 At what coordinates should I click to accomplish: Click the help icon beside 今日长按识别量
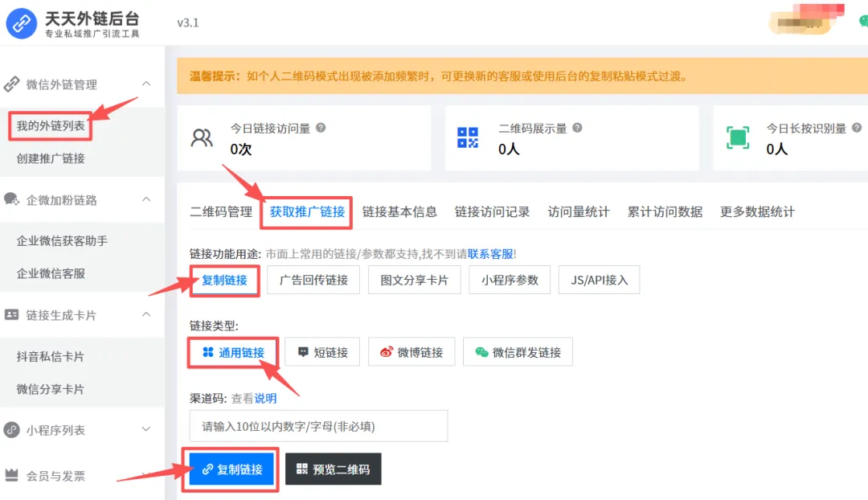pyautogui.click(x=857, y=128)
